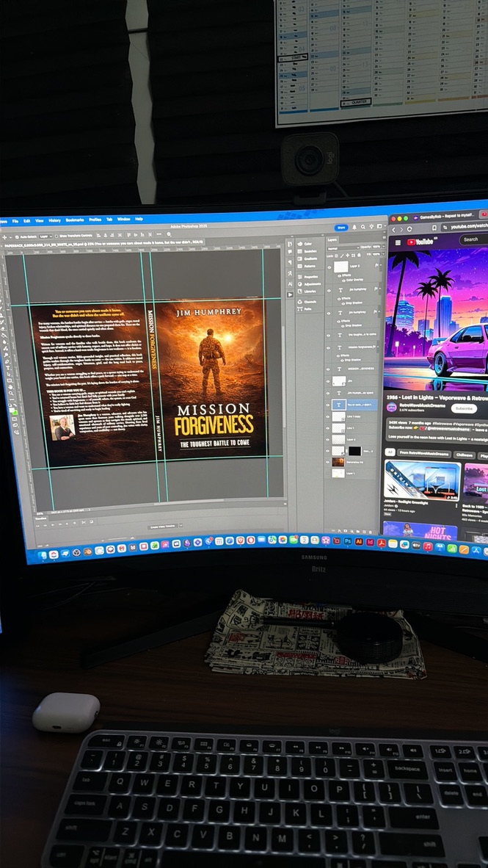
Task: Open the Channels panel icon
Action: pos(299,302)
